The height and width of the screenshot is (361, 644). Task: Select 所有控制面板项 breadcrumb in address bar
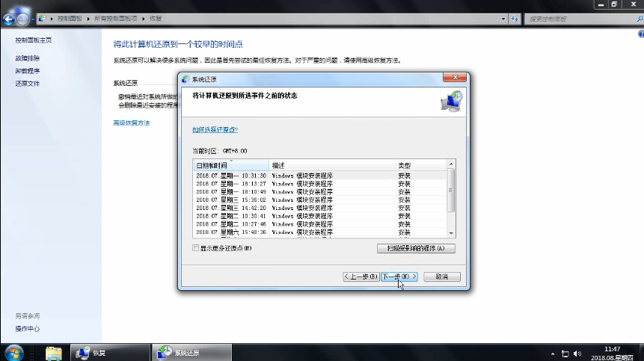(115, 19)
